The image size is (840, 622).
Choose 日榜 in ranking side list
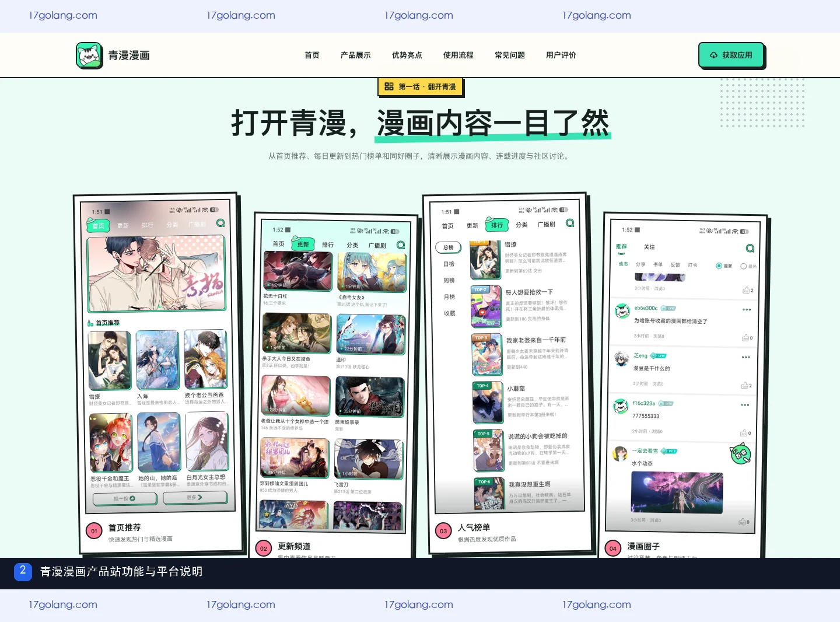pos(449,264)
